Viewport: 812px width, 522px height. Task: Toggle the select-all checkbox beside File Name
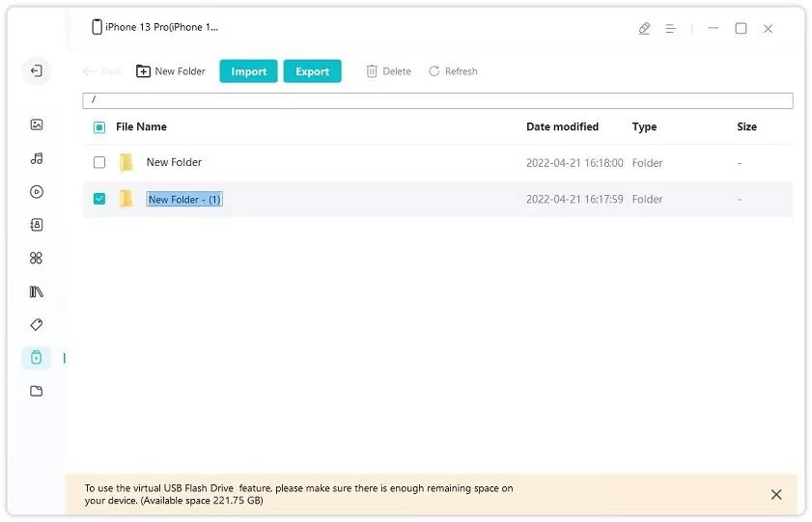(99, 127)
